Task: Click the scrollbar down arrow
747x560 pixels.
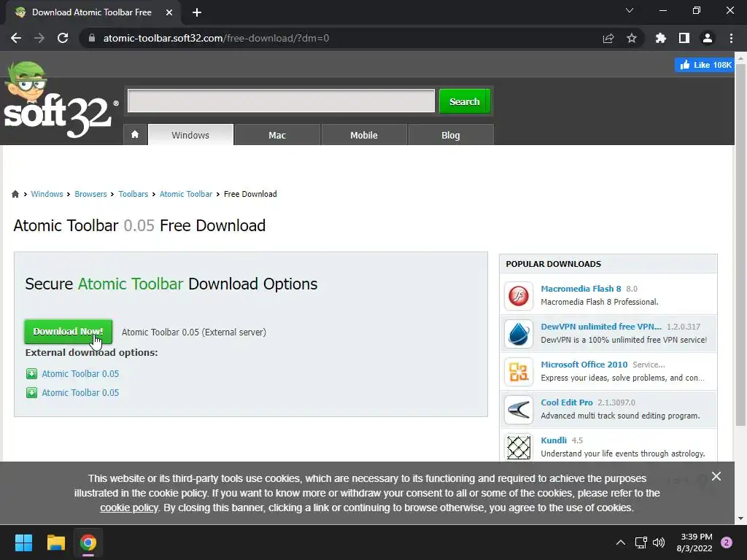Action: tap(740, 518)
